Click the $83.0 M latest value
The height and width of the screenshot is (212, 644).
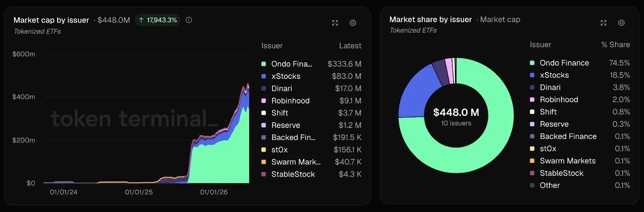point(347,76)
